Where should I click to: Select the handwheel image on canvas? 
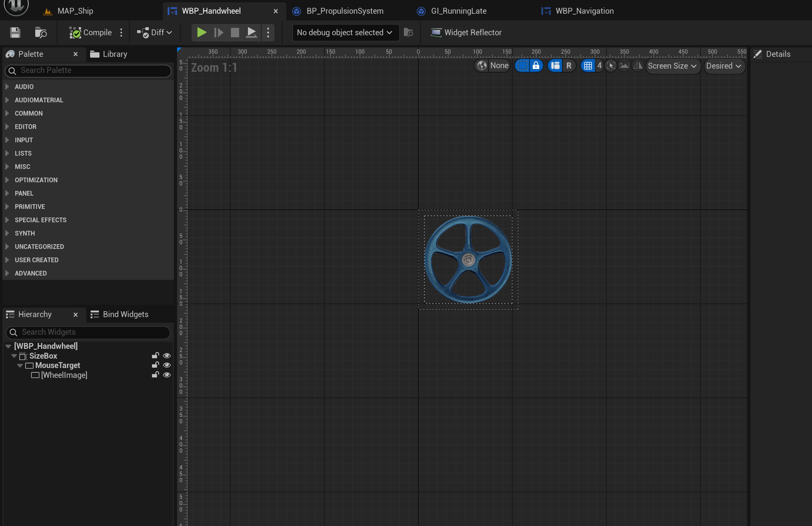(468, 259)
